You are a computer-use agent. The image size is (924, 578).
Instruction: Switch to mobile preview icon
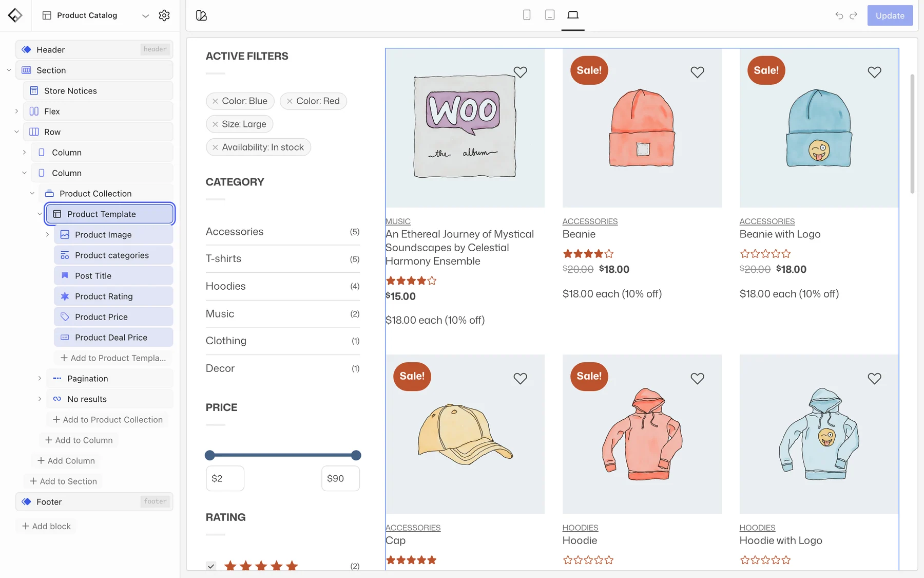[527, 15]
